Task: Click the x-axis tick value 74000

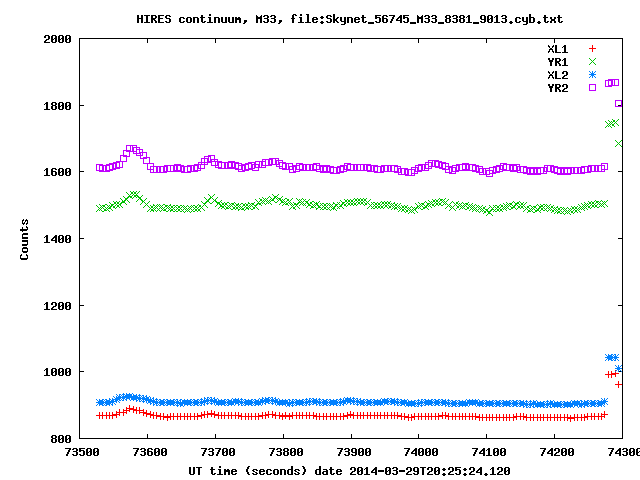Action: [421, 452]
